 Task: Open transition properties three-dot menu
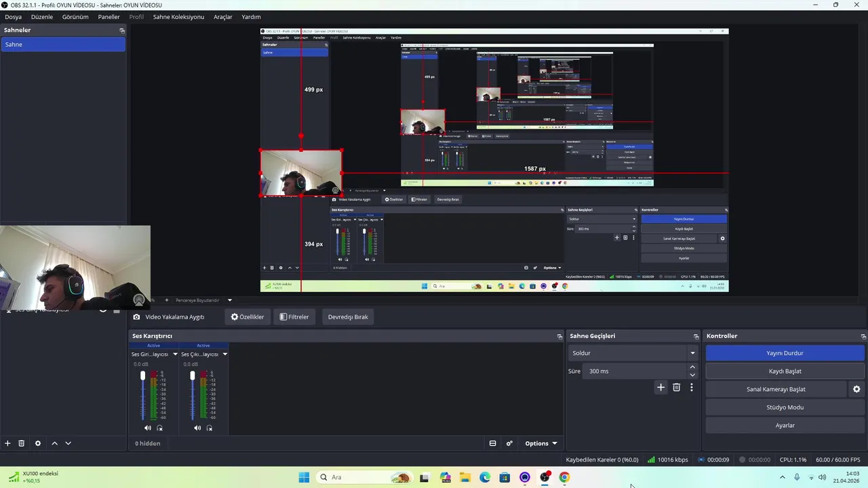pos(692,388)
